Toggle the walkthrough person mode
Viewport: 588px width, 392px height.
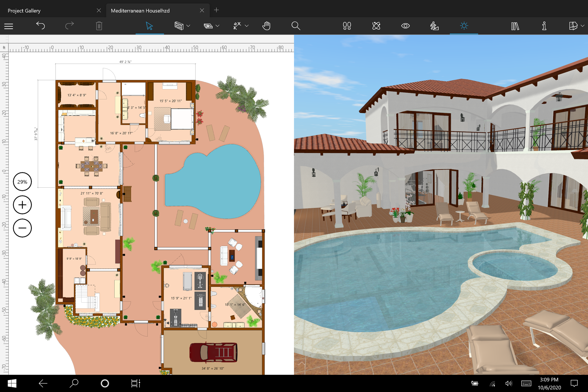(x=434, y=26)
